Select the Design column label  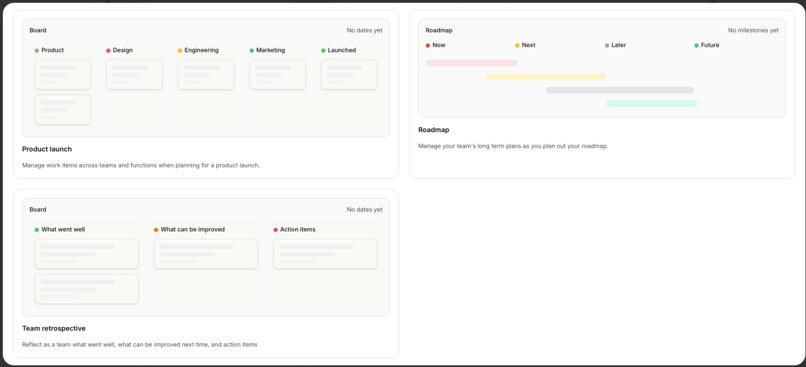click(123, 50)
